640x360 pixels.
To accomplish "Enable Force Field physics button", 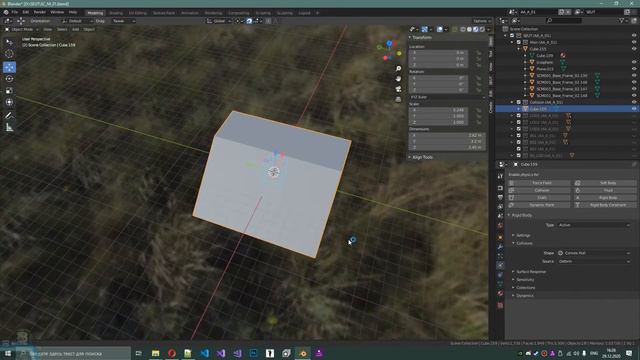I will [x=539, y=183].
